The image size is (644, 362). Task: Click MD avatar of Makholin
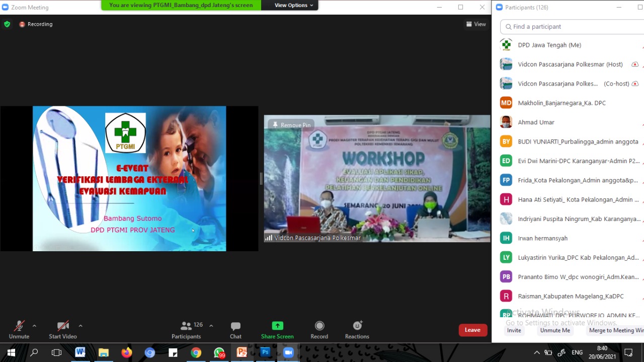pyautogui.click(x=506, y=103)
